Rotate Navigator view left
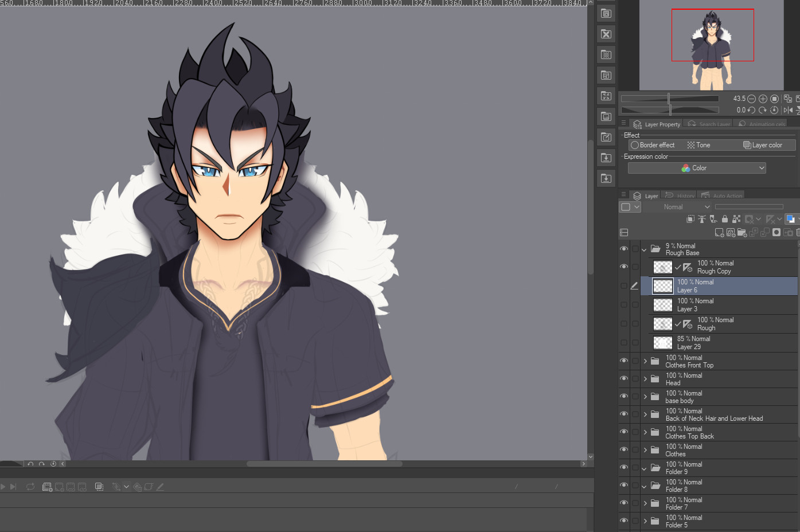Viewport: 800px width, 532px height. tap(751, 110)
